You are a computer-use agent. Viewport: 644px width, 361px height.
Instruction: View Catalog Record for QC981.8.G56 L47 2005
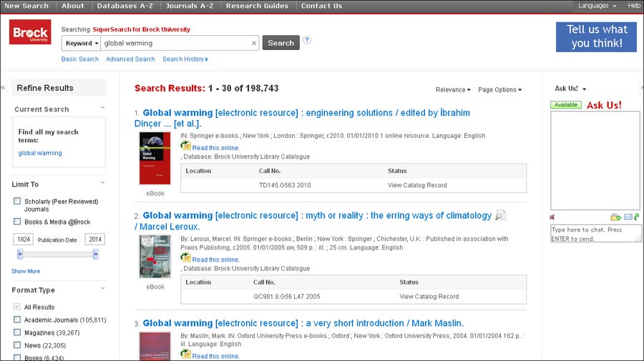pyautogui.click(x=429, y=296)
